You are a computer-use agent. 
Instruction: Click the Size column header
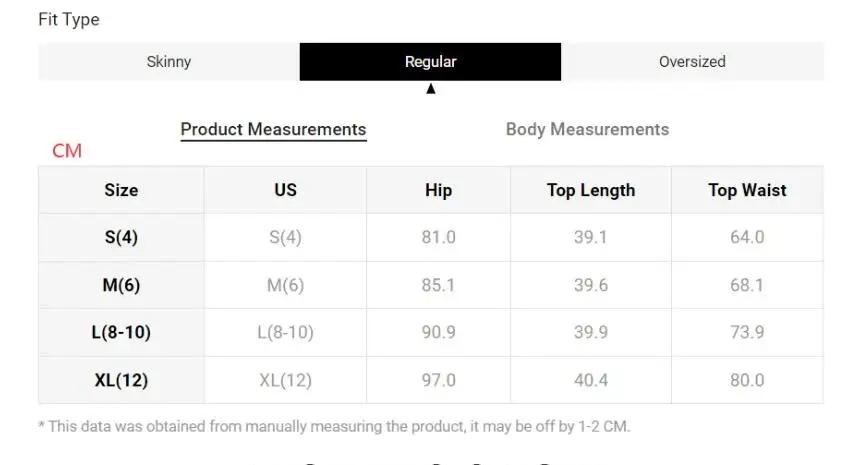[121, 190]
